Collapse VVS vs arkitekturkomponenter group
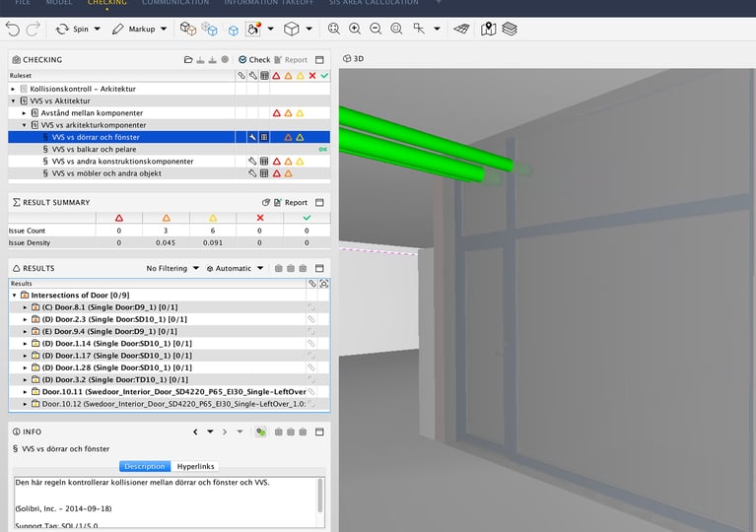 (x=24, y=125)
